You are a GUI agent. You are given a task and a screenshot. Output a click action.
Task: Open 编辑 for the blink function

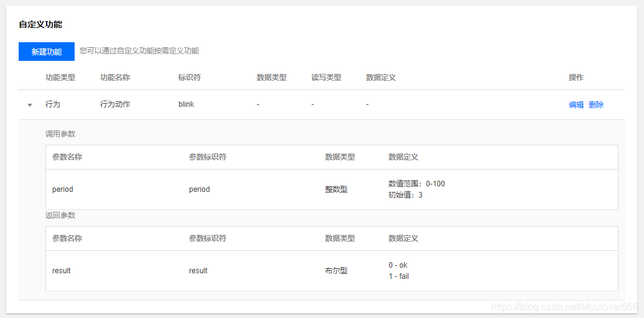pyautogui.click(x=576, y=104)
